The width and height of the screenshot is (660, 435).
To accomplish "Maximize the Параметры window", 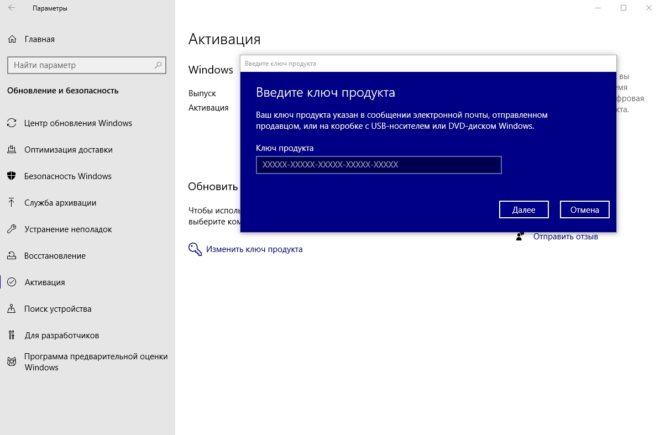I will (x=623, y=8).
